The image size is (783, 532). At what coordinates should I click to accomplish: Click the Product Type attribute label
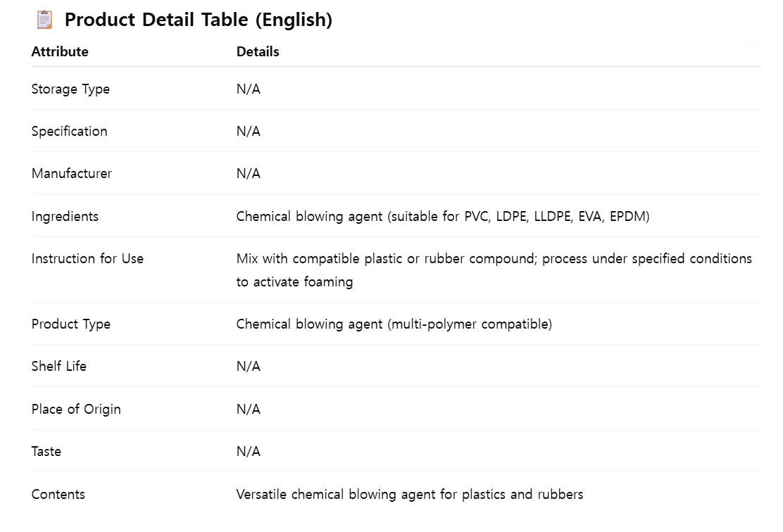71,324
